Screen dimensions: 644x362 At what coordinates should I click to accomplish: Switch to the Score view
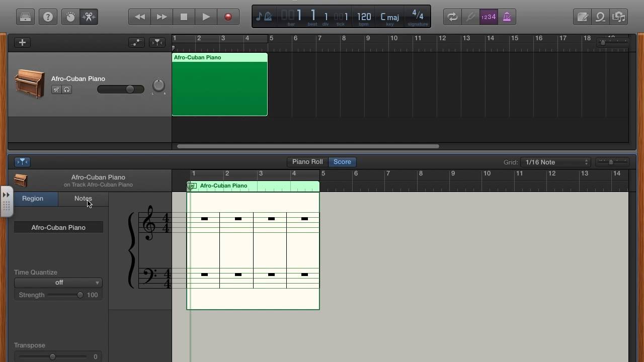click(x=342, y=162)
